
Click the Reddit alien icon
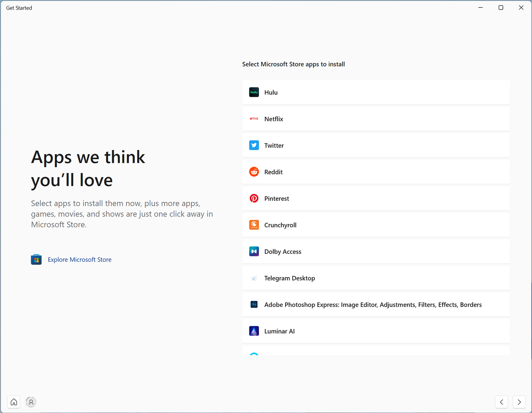[254, 172]
